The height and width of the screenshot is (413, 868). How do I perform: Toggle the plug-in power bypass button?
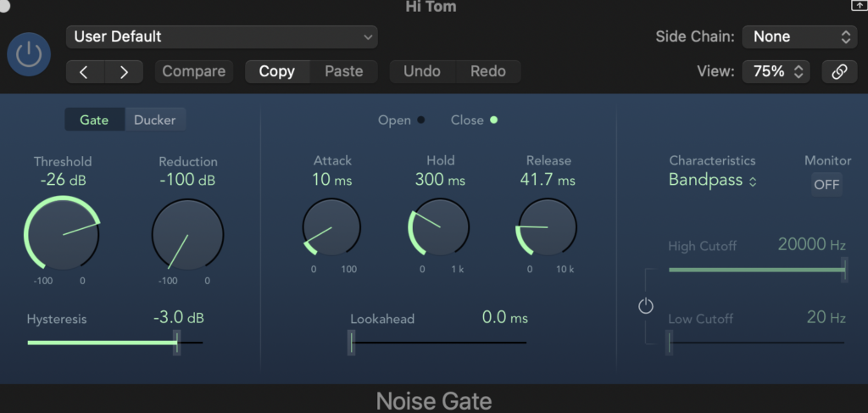pos(29,55)
